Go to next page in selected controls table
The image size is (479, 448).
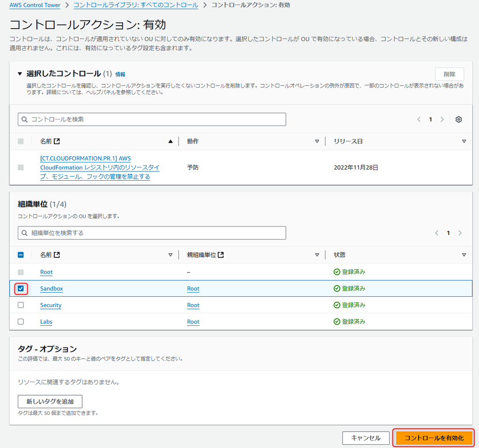442,119
